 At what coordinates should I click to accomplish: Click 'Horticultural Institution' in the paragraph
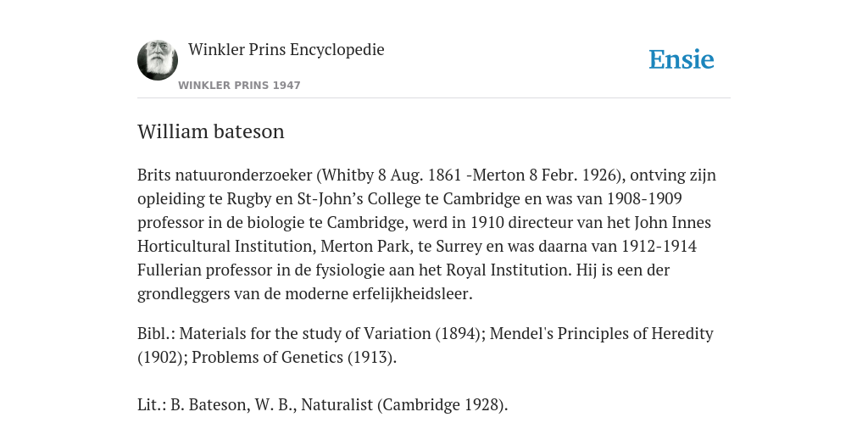(226, 246)
